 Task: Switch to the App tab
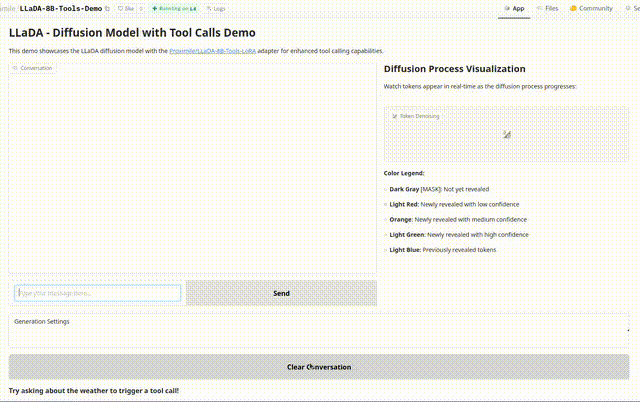(514, 8)
